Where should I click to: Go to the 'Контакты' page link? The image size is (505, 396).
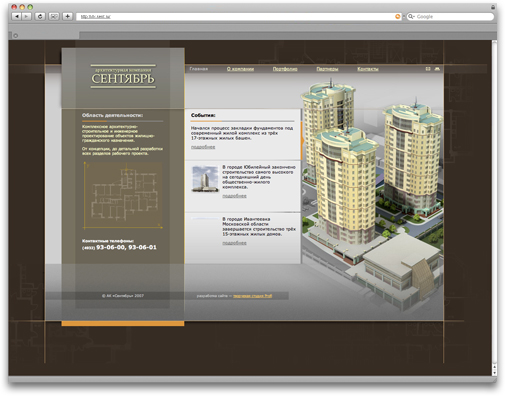pyautogui.click(x=368, y=69)
